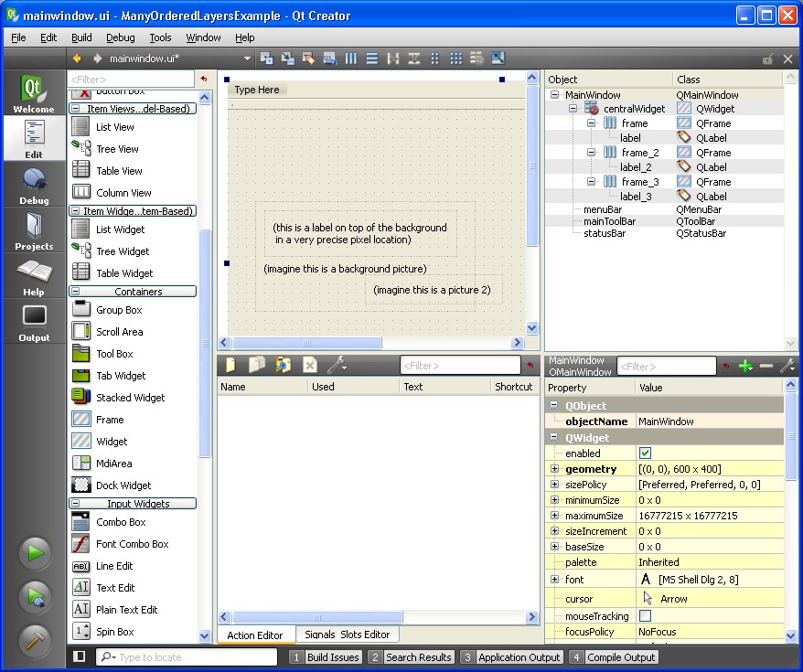Apply horizontal layout from the toolbar
Image resolution: width=803 pixels, height=672 pixels.
(351, 59)
